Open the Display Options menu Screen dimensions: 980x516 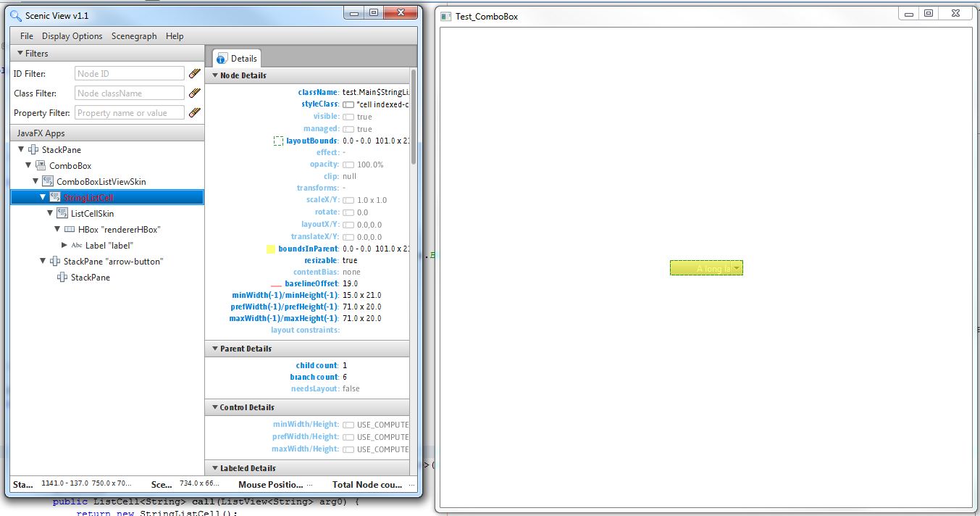(72, 36)
